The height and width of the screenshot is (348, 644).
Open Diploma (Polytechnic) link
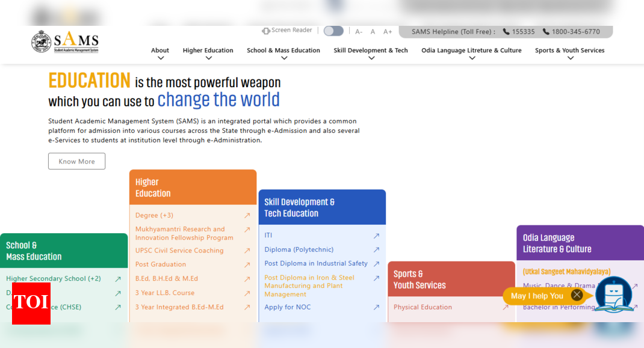[x=299, y=249]
